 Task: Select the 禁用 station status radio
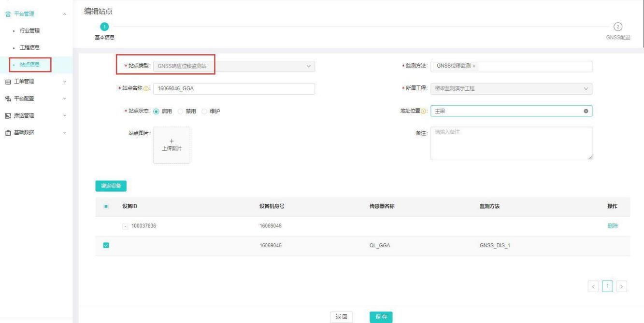[x=181, y=112]
